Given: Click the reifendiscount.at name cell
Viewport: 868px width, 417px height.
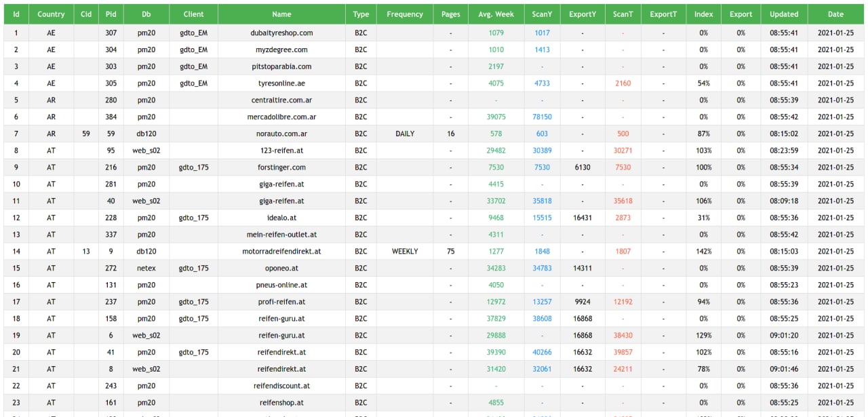Looking at the screenshot, I should 281,386.
